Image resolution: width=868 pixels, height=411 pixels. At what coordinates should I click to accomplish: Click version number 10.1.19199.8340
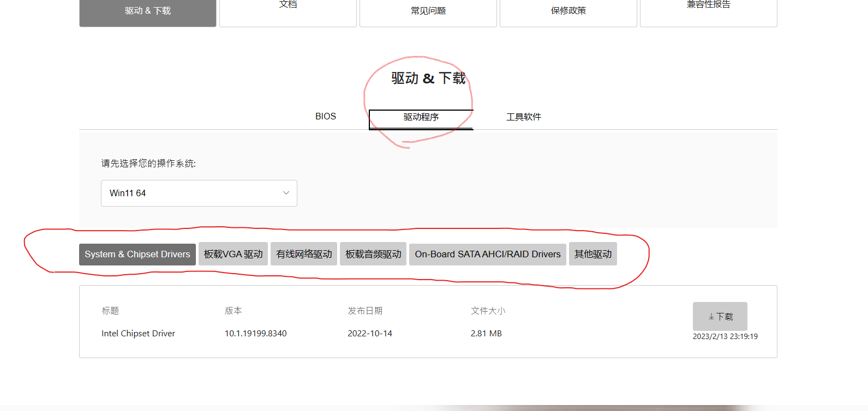tap(255, 334)
